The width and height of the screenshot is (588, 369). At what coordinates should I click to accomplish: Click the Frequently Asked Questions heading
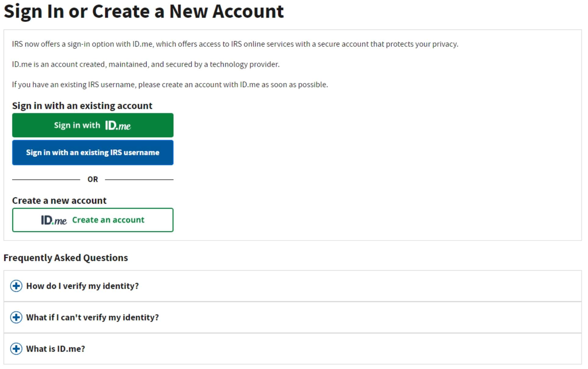[x=66, y=258]
